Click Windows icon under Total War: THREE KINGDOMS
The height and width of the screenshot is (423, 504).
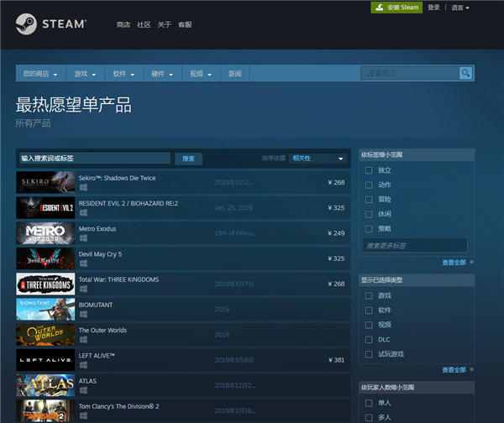point(83,289)
